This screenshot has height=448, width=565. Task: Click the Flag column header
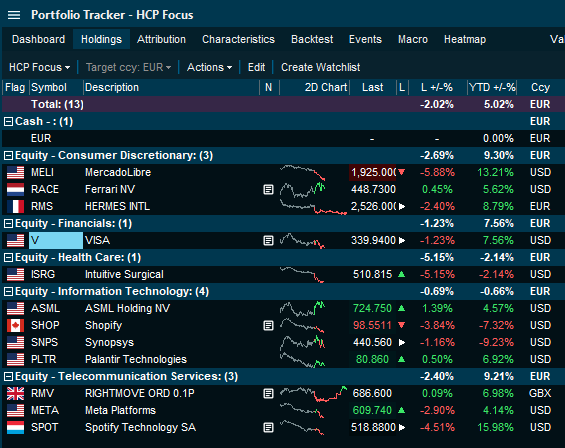pos(15,88)
